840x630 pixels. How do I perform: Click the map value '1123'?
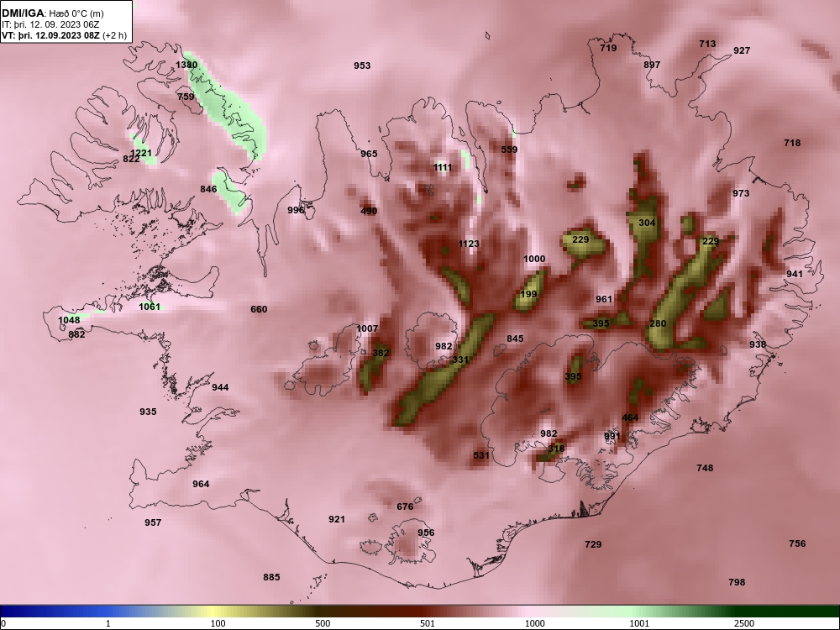pyautogui.click(x=469, y=244)
